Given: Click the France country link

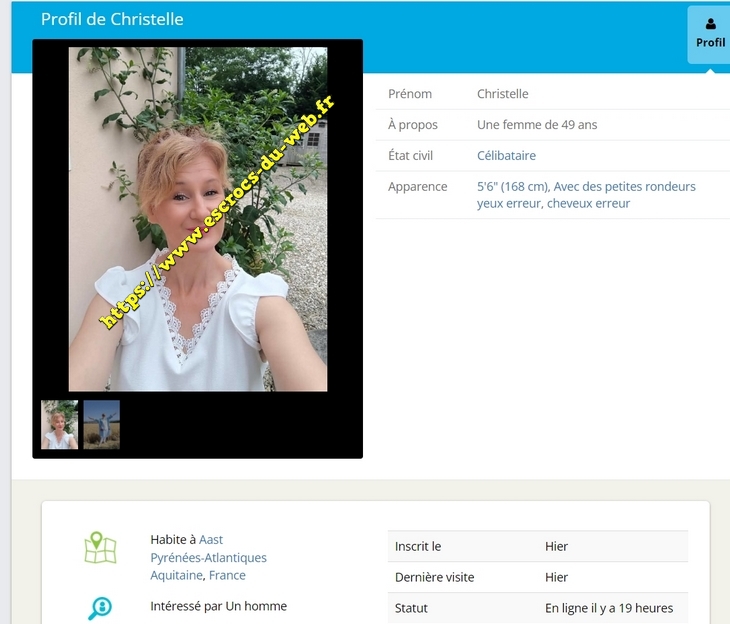Looking at the screenshot, I should click(227, 576).
